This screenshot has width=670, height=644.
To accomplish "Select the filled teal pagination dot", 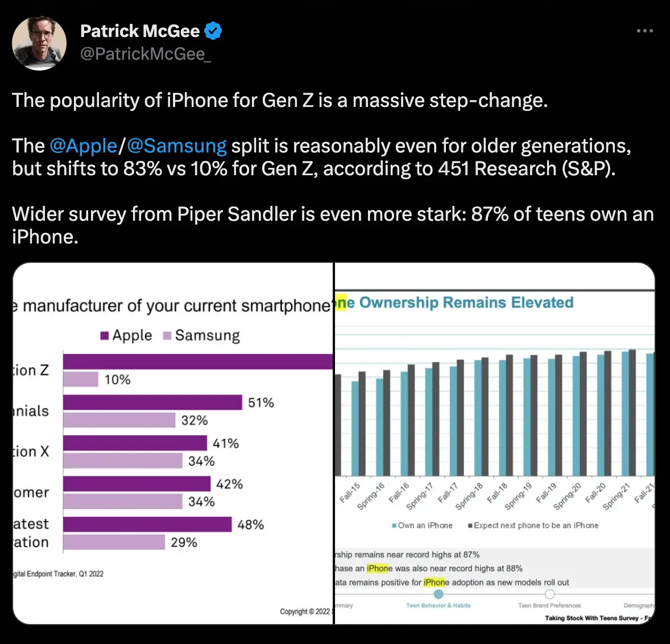I will click(x=438, y=593).
